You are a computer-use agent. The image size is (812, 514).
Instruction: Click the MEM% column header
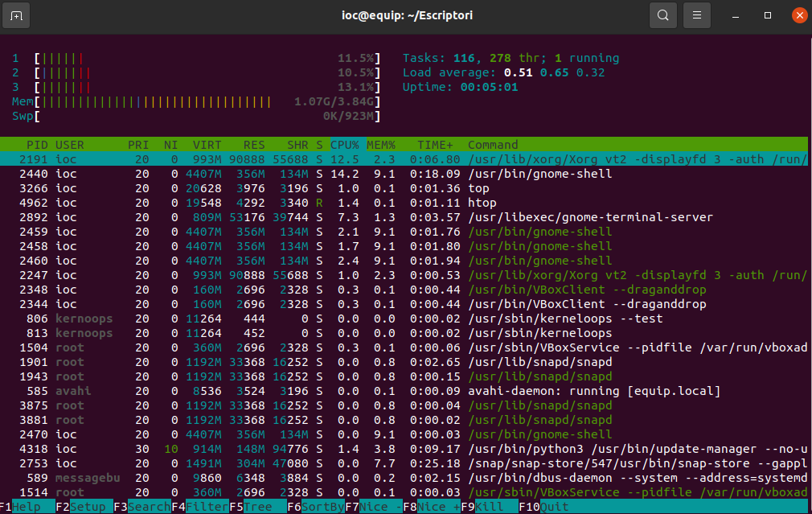pos(381,145)
